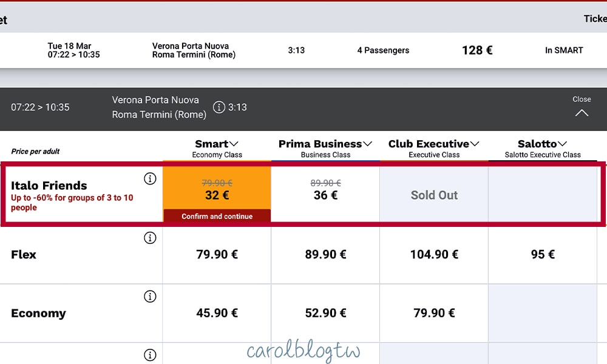Click Confirm and continue button
Image resolution: width=607 pixels, height=364 pixels.
coord(217,216)
